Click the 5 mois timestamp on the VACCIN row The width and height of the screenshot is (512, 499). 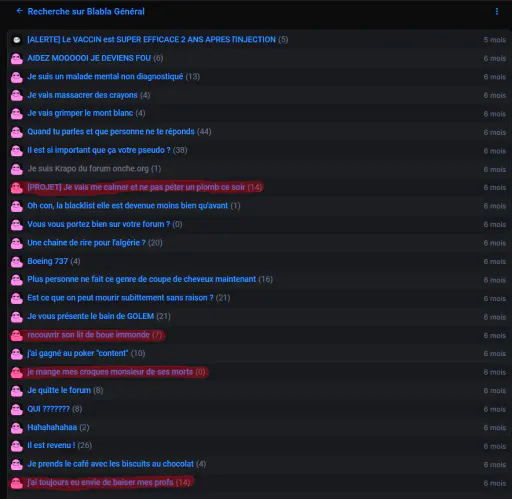pyautogui.click(x=495, y=40)
